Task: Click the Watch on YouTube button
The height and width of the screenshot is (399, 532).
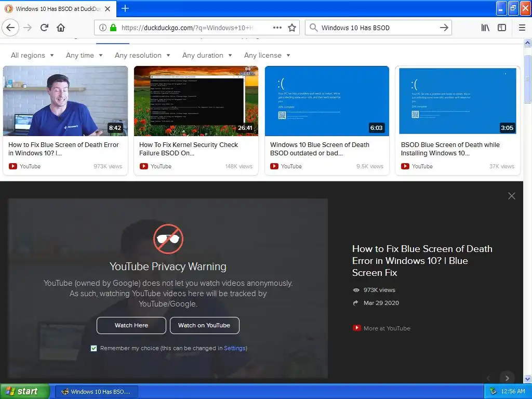Action: 205,325
